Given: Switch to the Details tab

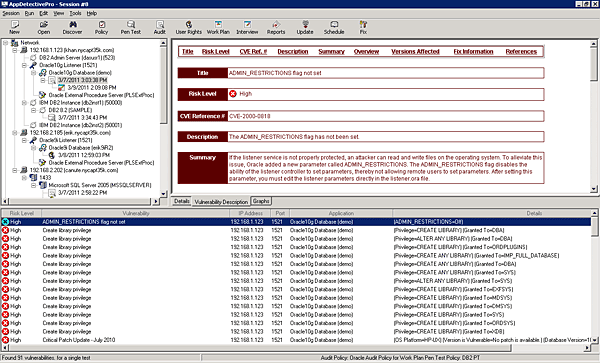Looking at the screenshot, I should click(182, 201).
